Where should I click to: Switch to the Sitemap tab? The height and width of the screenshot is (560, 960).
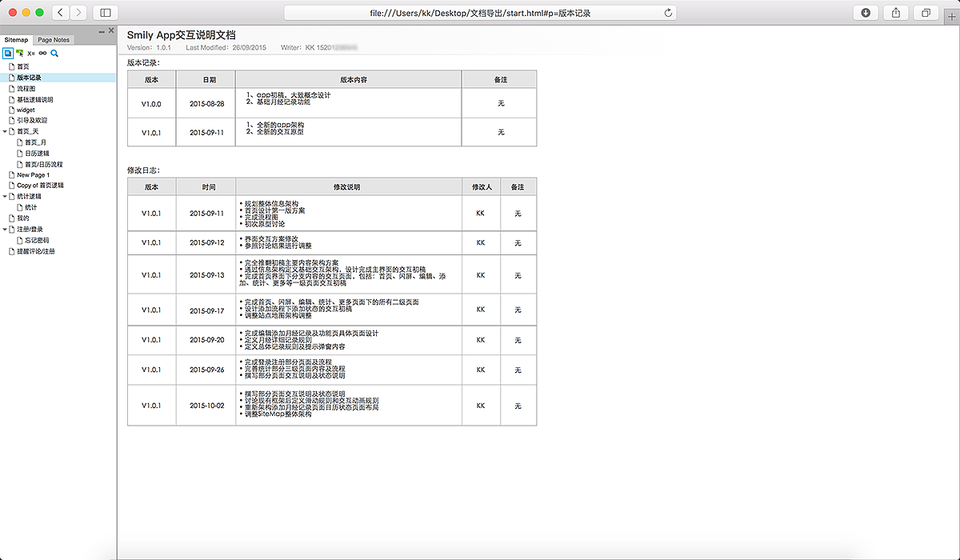pos(16,39)
